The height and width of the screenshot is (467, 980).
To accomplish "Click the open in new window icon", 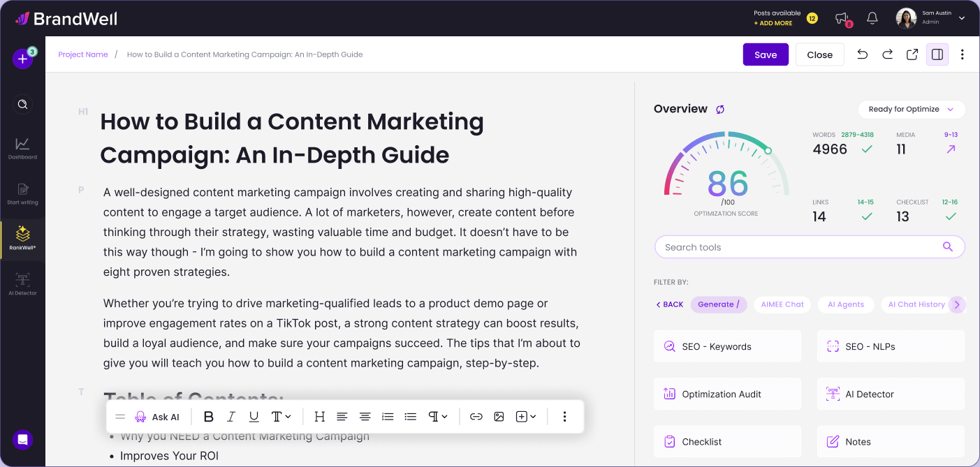I will coord(912,54).
